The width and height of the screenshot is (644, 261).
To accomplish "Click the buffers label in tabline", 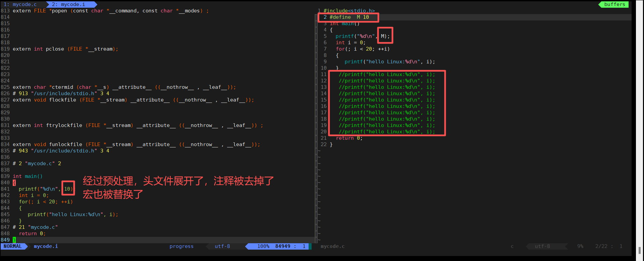I will coord(614,4).
